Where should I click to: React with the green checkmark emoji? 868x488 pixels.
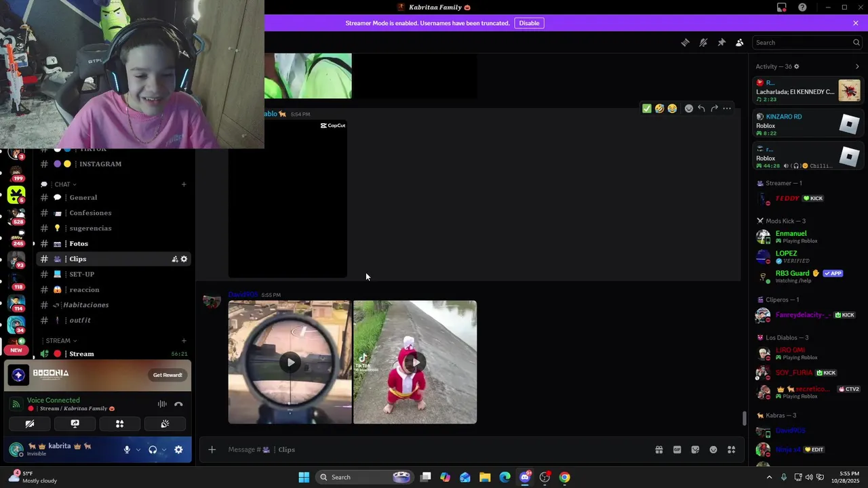(x=647, y=108)
